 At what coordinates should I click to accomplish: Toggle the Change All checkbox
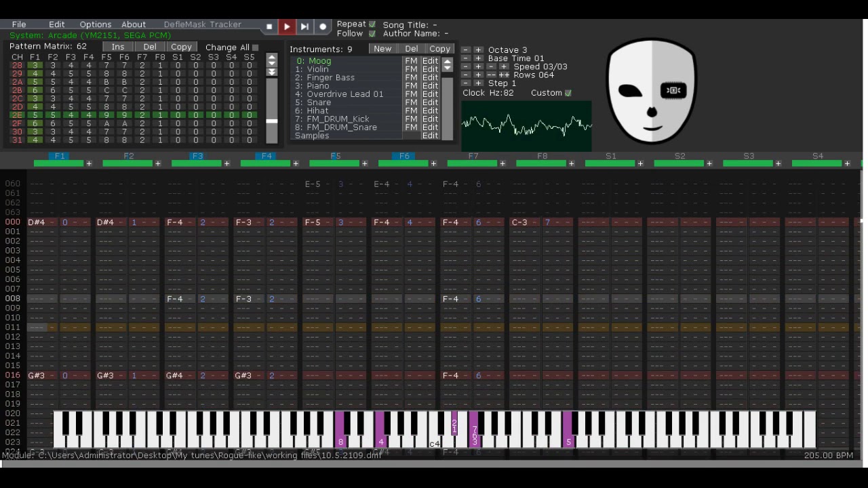[x=255, y=47]
